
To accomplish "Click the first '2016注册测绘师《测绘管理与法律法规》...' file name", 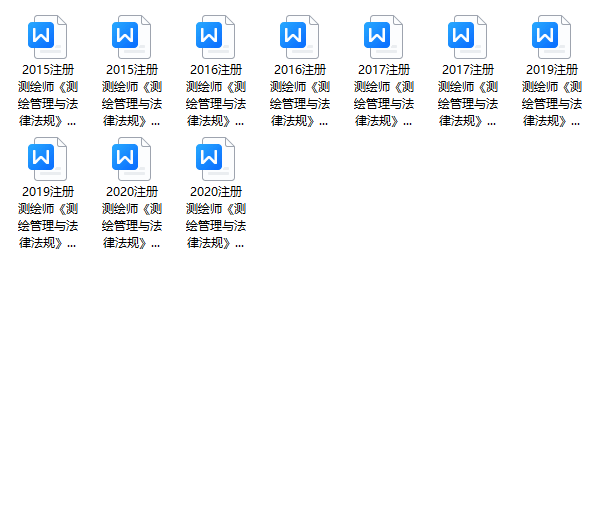I will coord(216,95).
